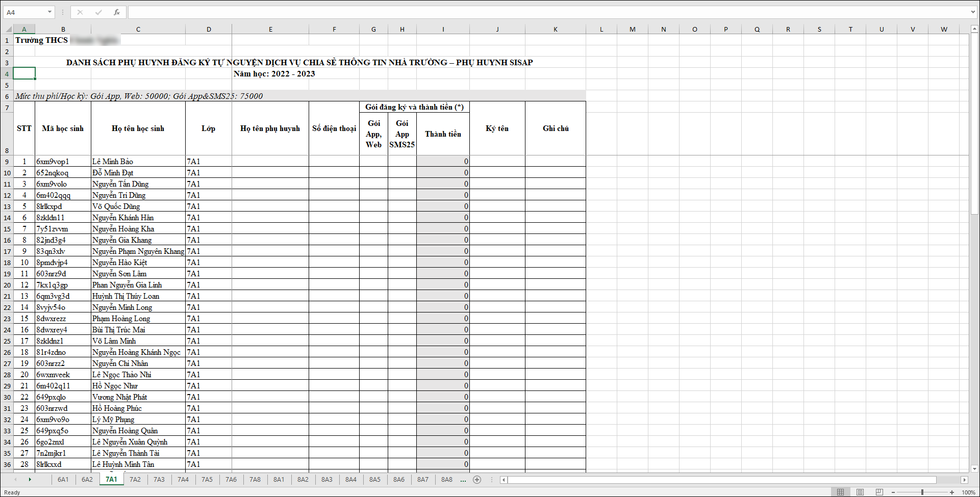980x497 pixels.
Task: Select the 8A8 sheet tab
Action: pos(447,480)
